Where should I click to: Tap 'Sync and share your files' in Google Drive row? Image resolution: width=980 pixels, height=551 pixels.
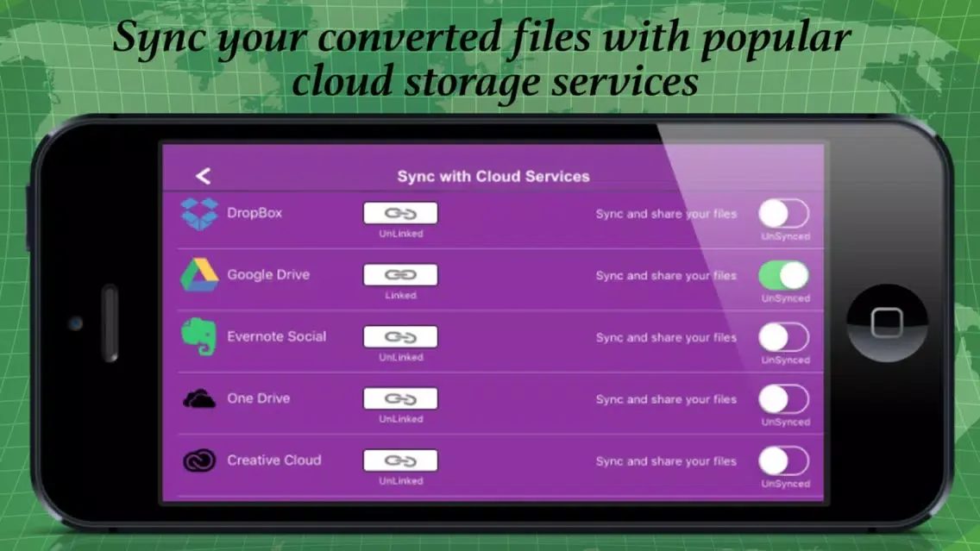coord(666,276)
